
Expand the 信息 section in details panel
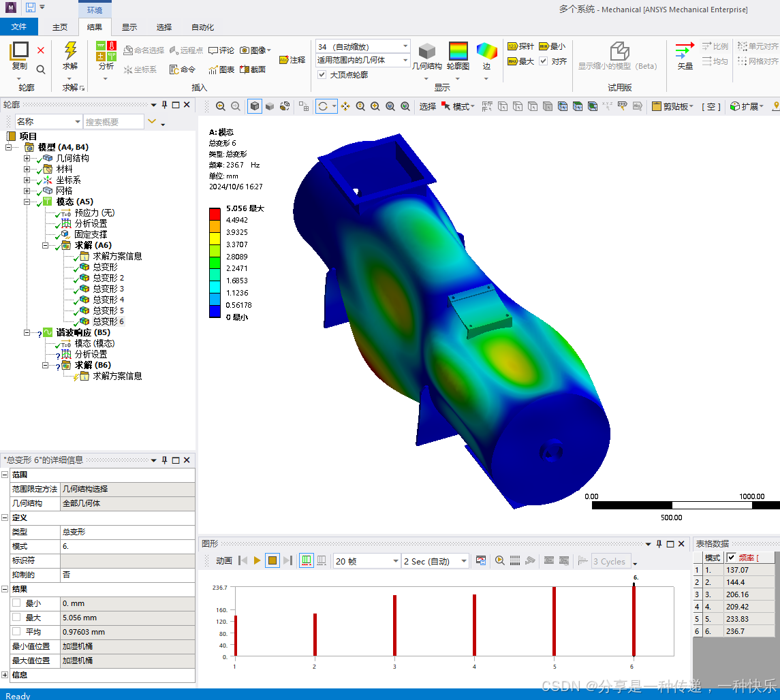[x=5, y=675]
